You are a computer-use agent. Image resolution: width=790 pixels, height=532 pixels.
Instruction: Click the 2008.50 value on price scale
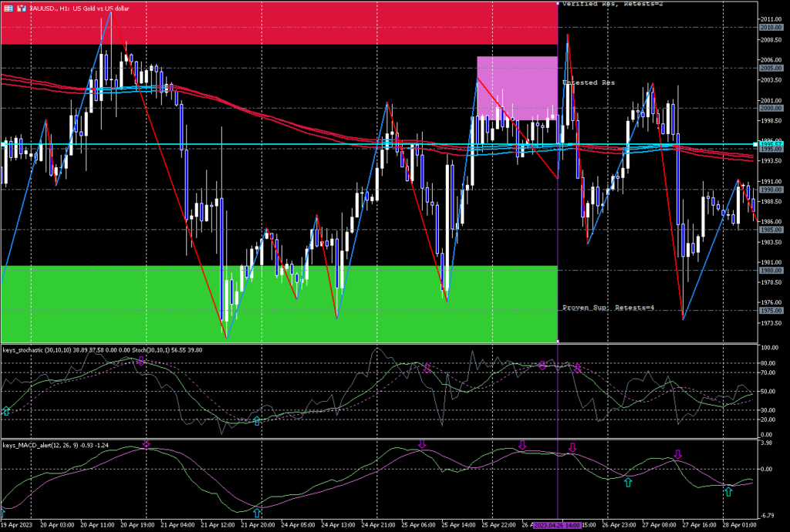771,40
